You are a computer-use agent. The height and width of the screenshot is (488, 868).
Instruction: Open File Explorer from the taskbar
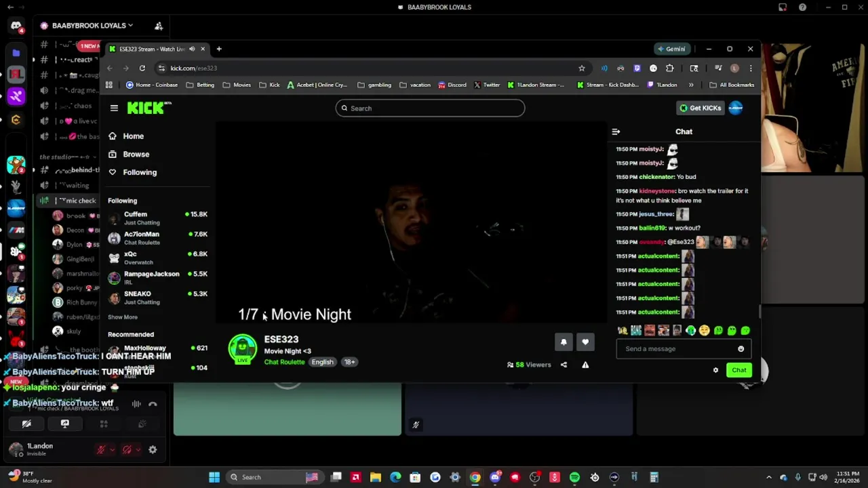click(x=376, y=477)
